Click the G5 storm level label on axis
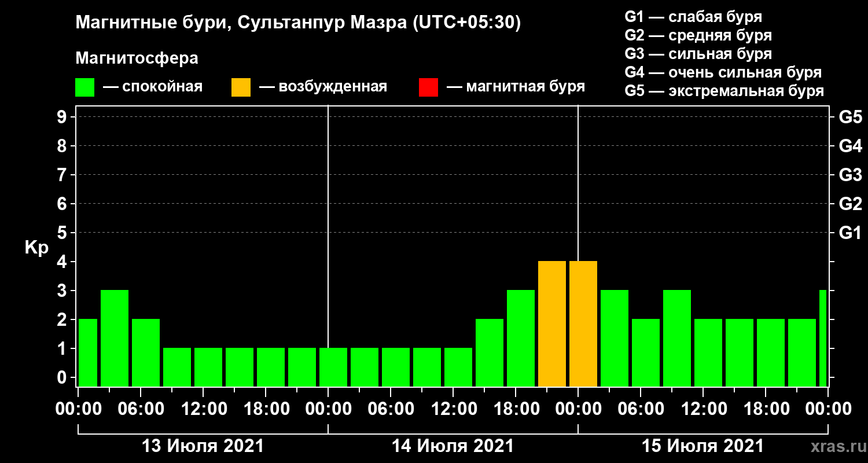The width and height of the screenshot is (868, 463). [x=850, y=117]
